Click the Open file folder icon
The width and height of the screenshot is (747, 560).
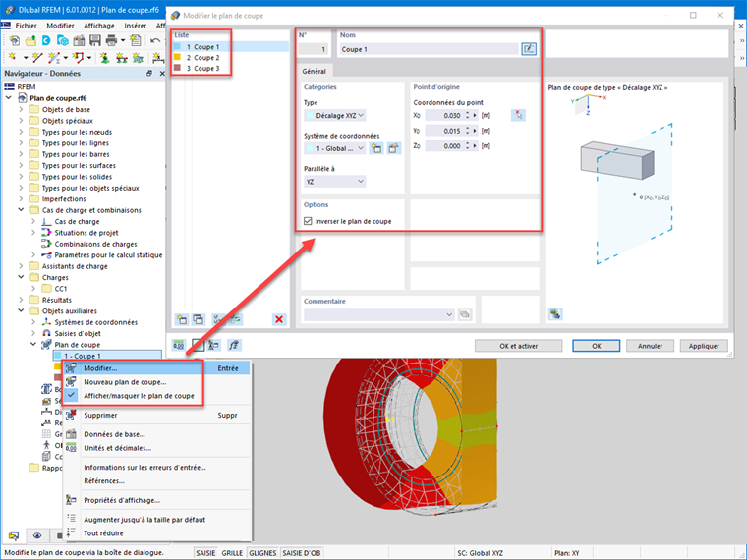[30, 40]
